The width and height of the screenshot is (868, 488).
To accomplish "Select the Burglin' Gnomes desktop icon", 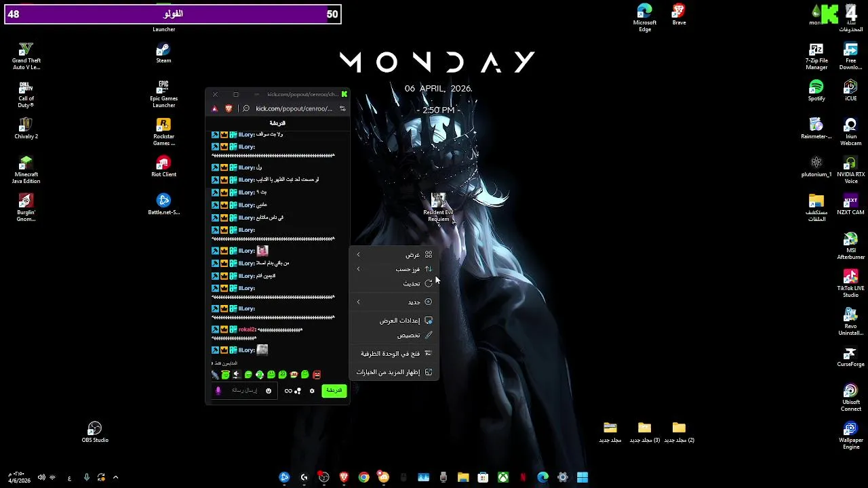I will pos(26,208).
